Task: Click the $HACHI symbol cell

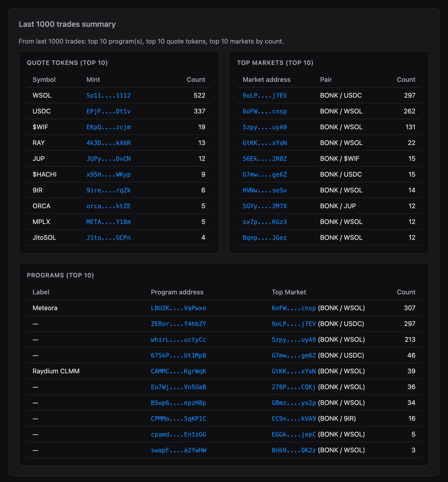Action: point(45,174)
